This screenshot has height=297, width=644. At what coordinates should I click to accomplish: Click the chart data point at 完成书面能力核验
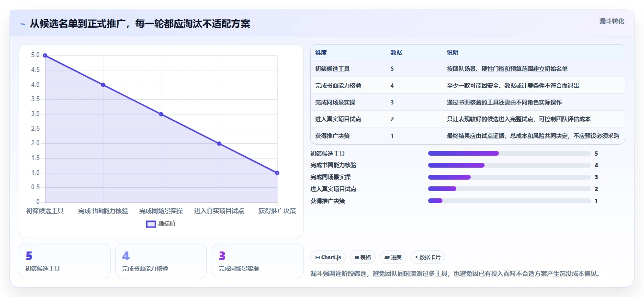pos(103,85)
